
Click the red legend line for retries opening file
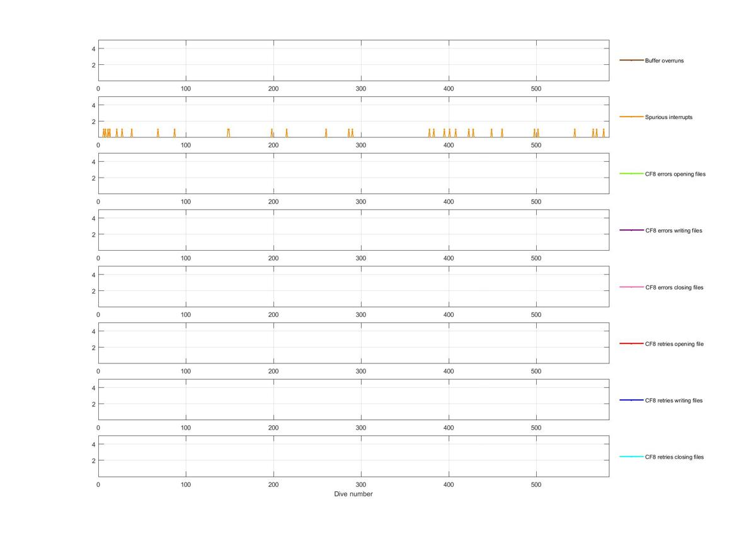pyautogui.click(x=631, y=344)
